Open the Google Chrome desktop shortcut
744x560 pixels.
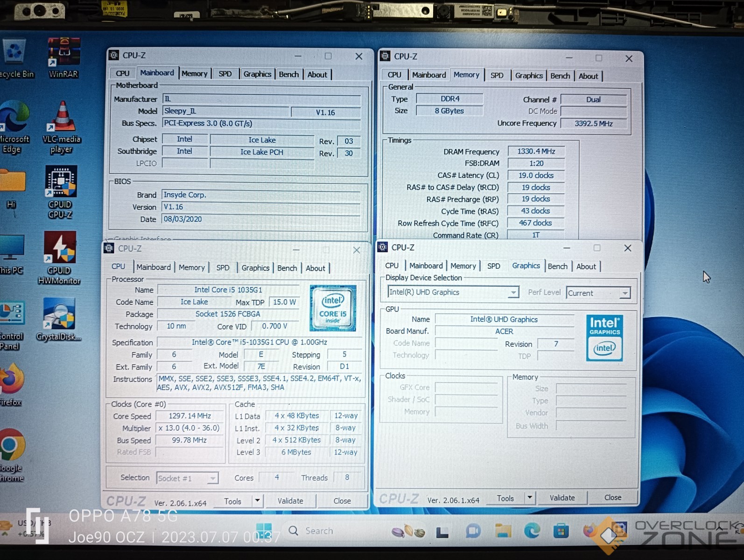click(x=12, y=455)
